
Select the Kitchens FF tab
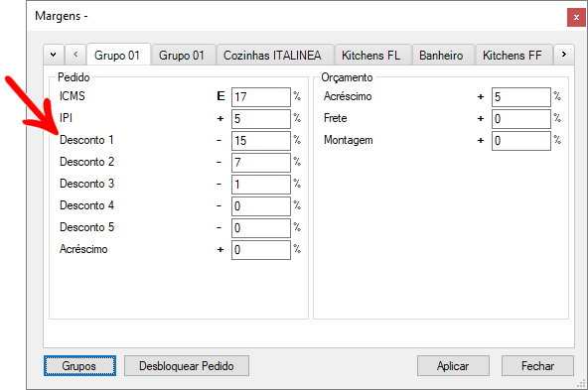tap(514, 56)
